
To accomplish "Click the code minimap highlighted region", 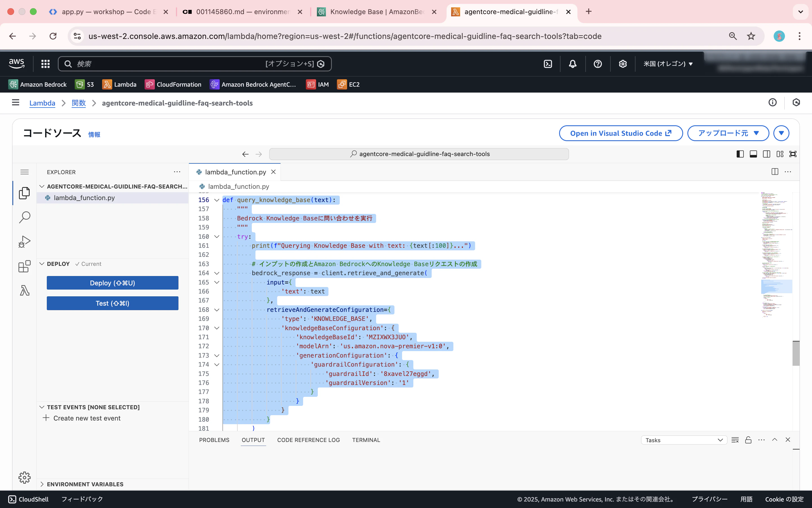I will (x=776, y=286).
